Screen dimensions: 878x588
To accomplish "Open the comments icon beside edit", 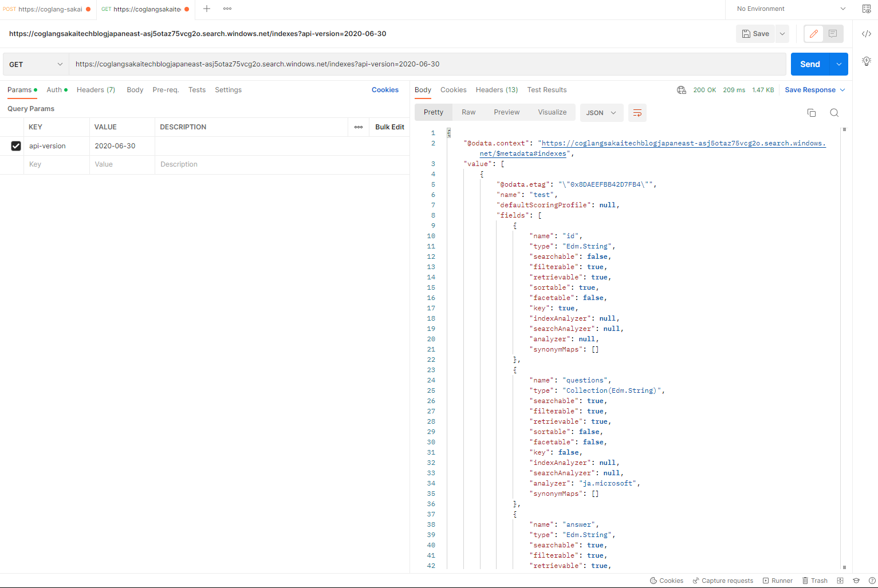I will coord(833,34).
